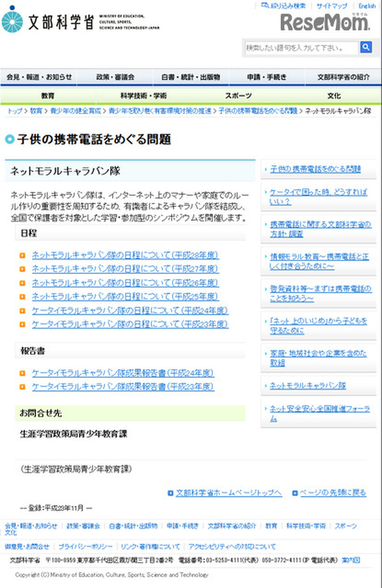The height and width of the screenshot is (588, 382).
Task: Open the 平成28年度 caravan schedule link
Action: point(125,255)
